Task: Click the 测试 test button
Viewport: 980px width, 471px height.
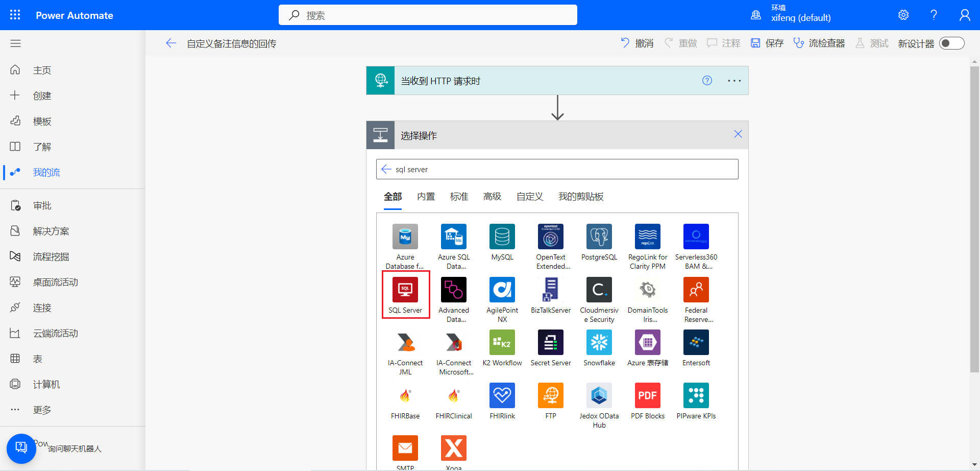Action: [x=872, y=43]
